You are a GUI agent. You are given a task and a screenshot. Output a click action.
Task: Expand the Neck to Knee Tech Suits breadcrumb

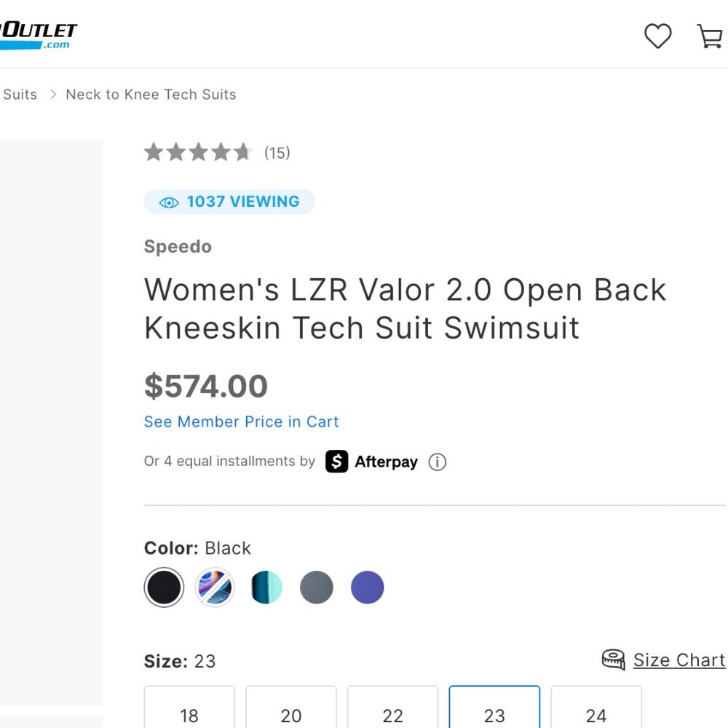pyautogui.click(x=151, y=94)
